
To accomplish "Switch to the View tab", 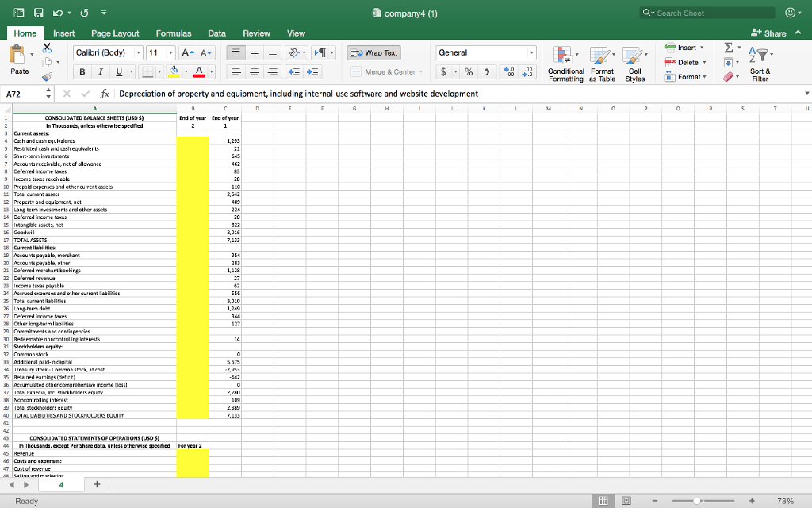I will pyautogui.click(x=296, y=33).
